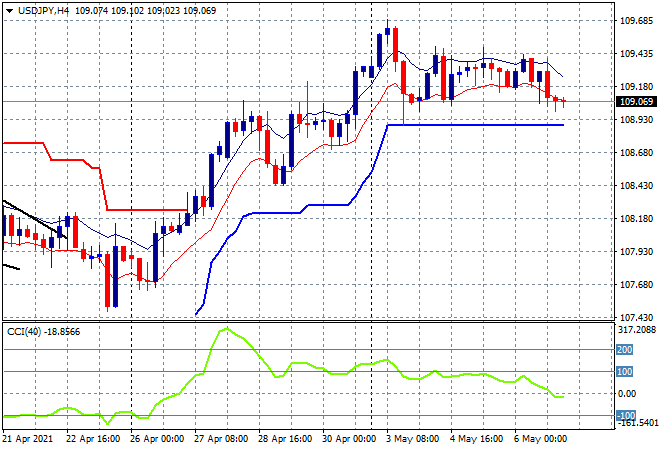
Task: Click the 4 May 16:00 time axis label
Action: 476,439
